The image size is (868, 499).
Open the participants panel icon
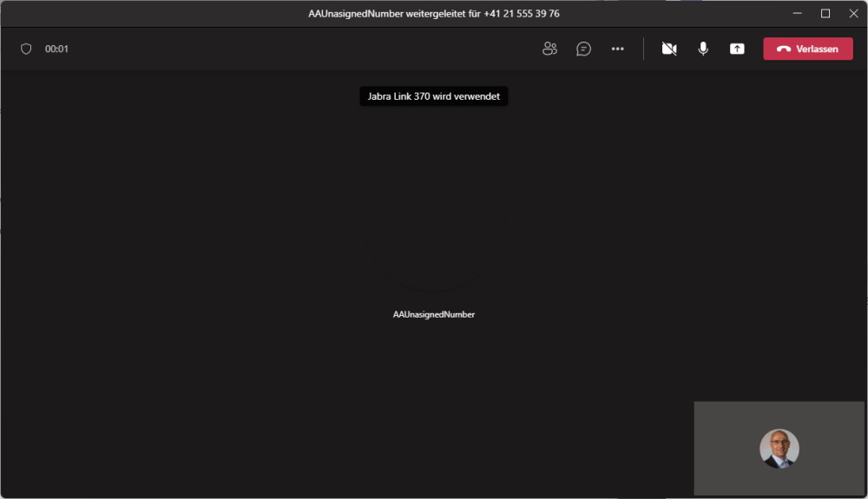pyautogui.click(x=549, y=49)
